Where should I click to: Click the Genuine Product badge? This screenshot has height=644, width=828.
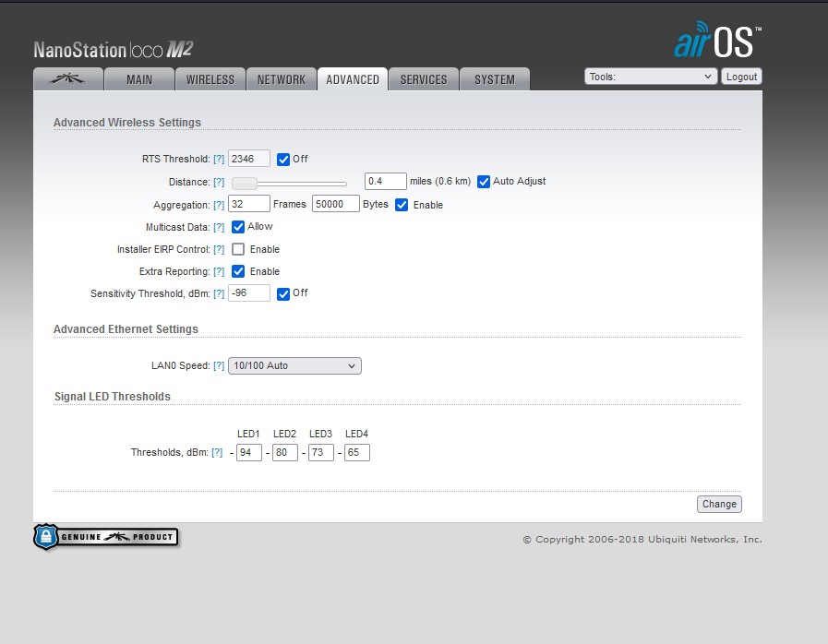click(x=105, y=537)
